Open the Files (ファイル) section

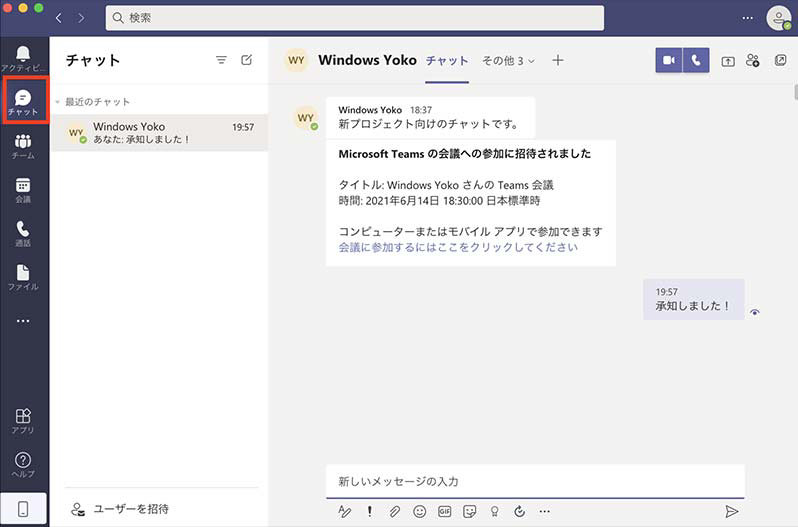(x=23, y=278)
